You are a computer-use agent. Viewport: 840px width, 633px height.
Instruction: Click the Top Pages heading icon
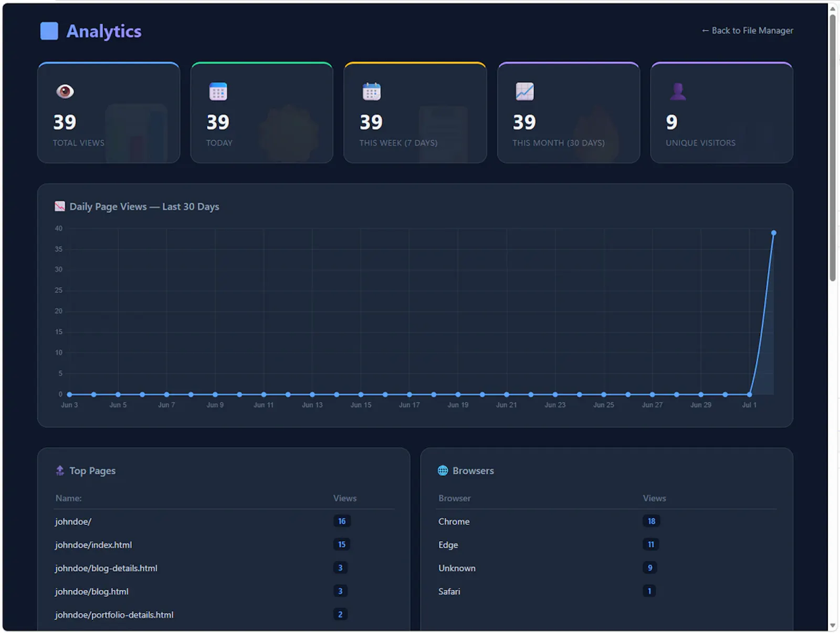(60, 471)
